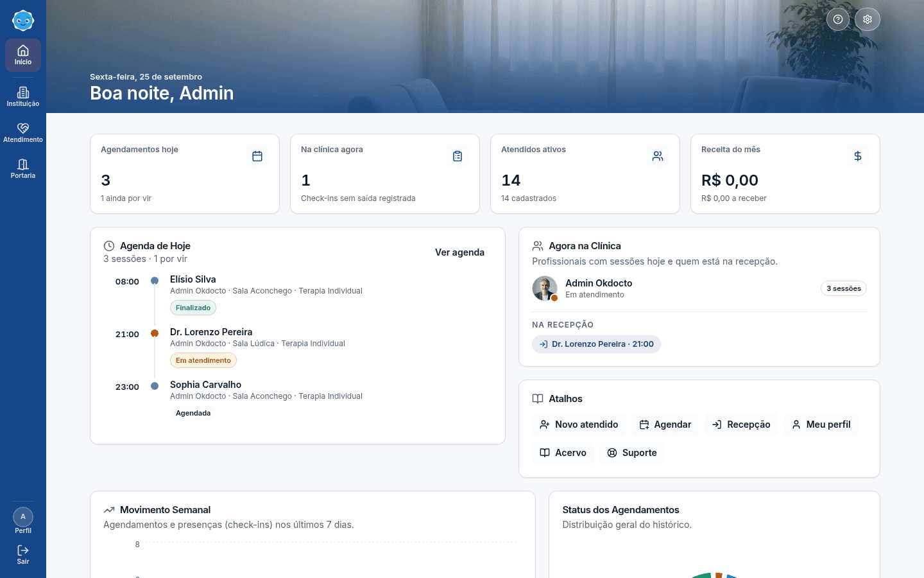
Task: Click dollar icon on Receita do mês card
Action: [858, 156]
